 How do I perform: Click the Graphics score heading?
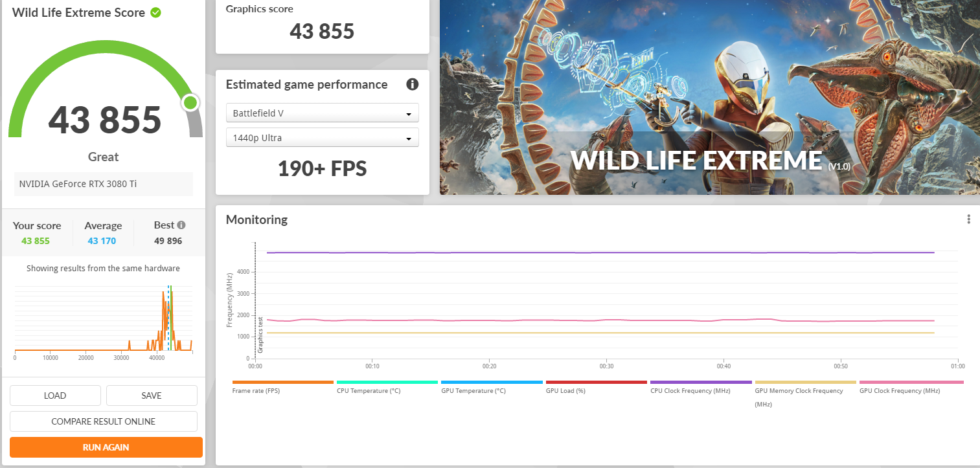[259, 9]
